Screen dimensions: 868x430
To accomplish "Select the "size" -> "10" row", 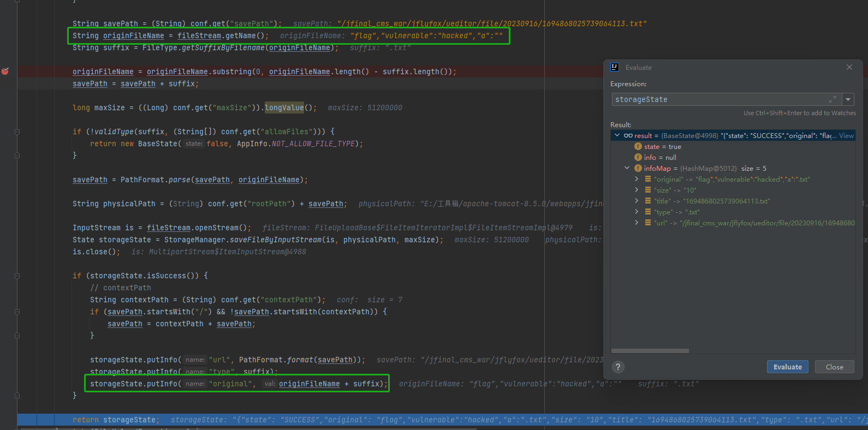I will [x=733, y=190].
